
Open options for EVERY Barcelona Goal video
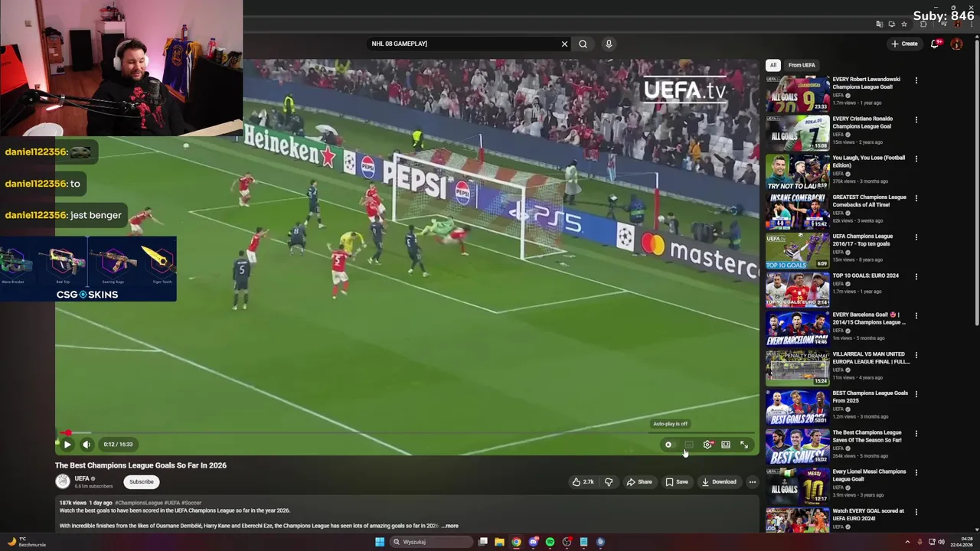(916, 315)
